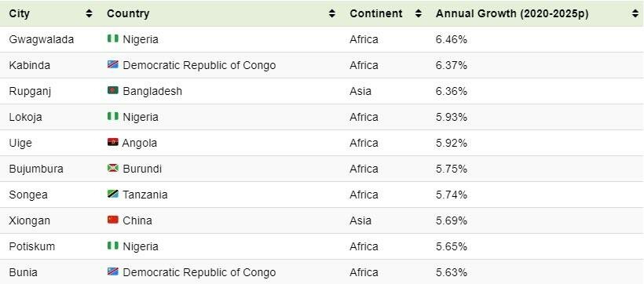This screenshot has height=284, width=644.
Task: Sort table by Continent column arrows
Action: click(418, 13)
